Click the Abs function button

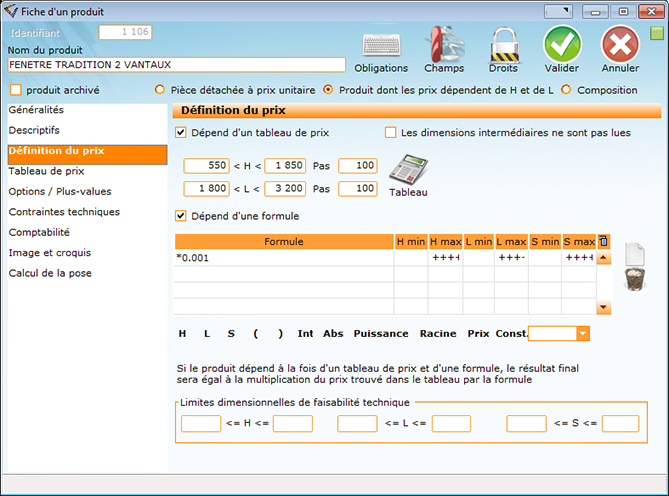[x=333, y=334]
